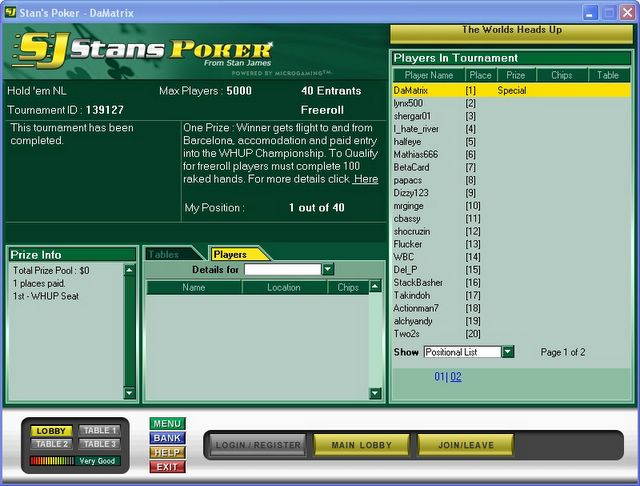Open the orange HELP button
The width and height of the screenshot is (640, 486).
point(167,453)
